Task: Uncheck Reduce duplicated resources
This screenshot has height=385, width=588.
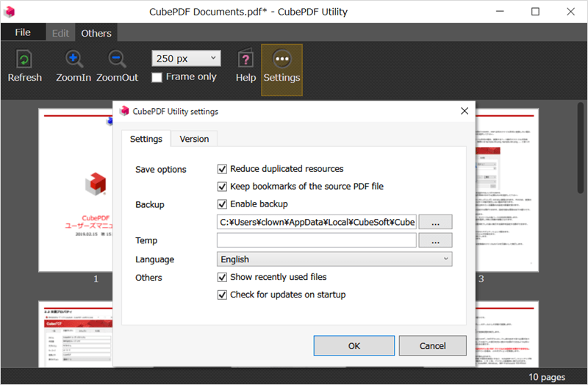Action: coord(222,169)
